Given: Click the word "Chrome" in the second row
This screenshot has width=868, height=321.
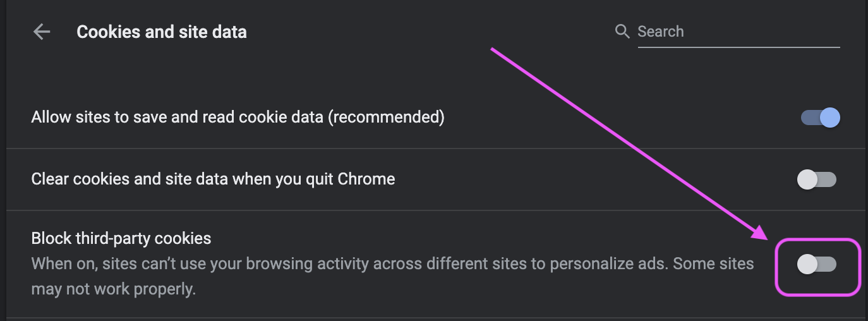Looking at the screenshot, I should click(x=366, y=179).
